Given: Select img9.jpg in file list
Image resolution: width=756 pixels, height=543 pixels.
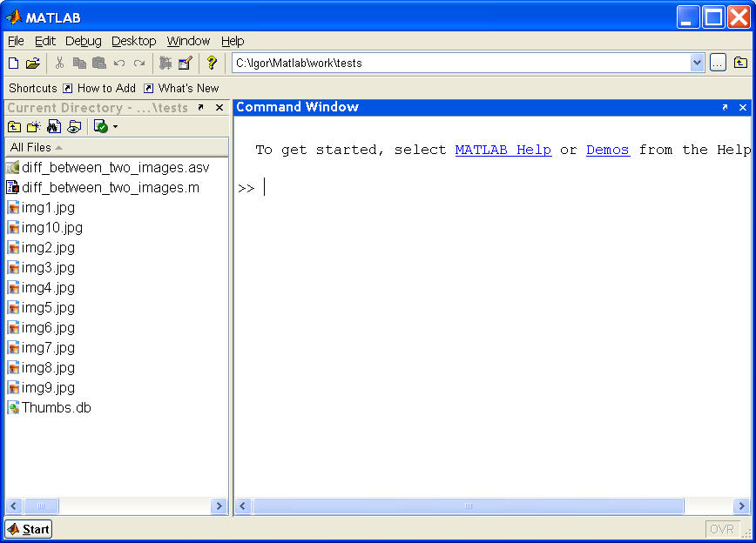Looking at the screenshot, I should point(48,388).
